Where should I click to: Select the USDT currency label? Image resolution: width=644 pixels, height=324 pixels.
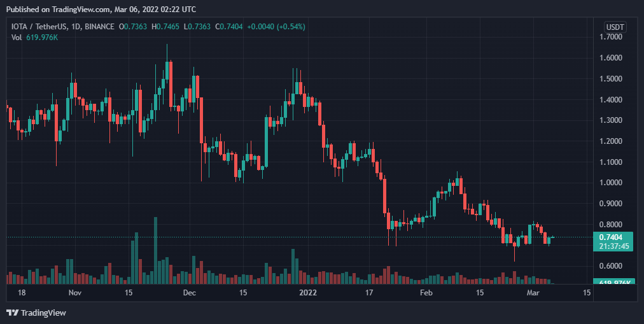point(615,27)
